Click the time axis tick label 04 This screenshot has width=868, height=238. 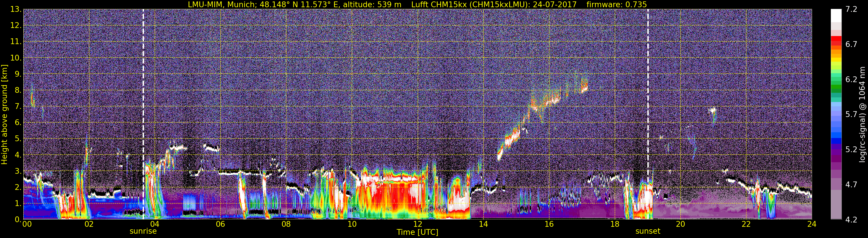154,224
